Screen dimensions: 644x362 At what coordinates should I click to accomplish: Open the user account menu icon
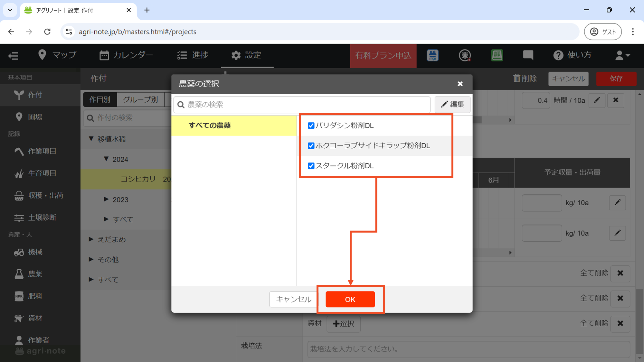pos(622,55)
